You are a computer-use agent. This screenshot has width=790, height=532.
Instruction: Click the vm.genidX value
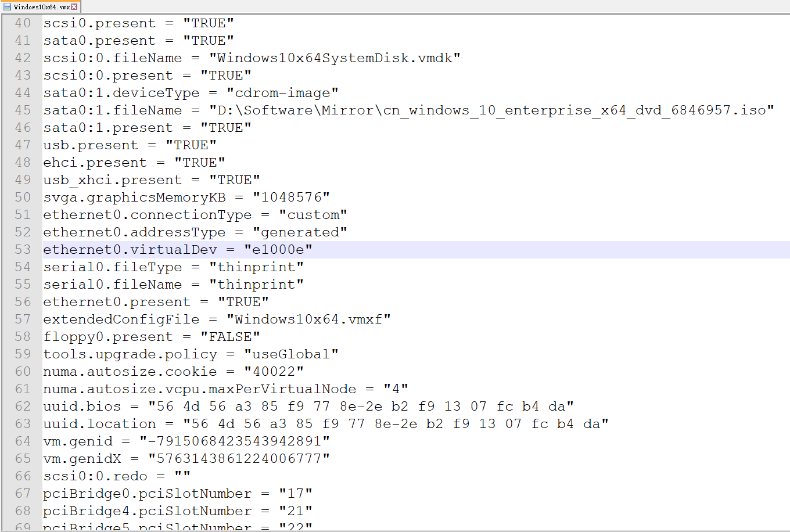click(239, 459)
